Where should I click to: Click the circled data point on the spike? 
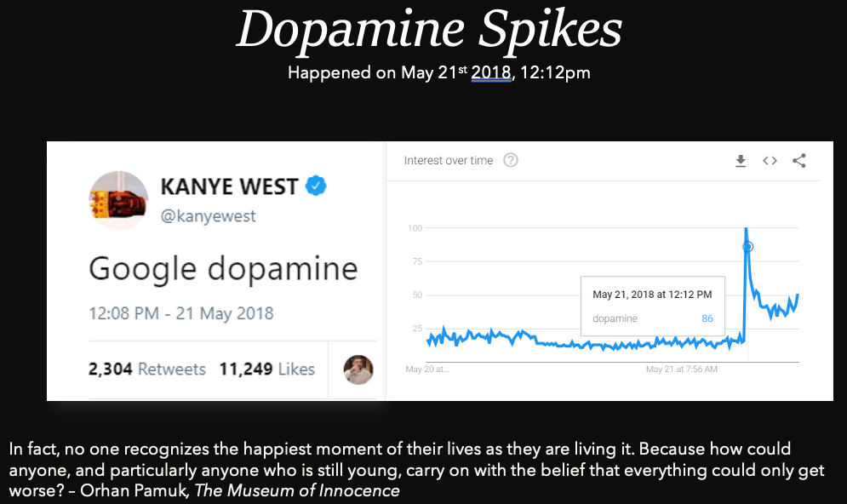coord(748,247)
